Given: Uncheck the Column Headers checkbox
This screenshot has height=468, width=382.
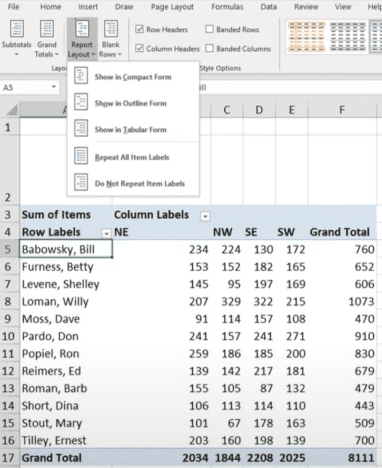Looking at the screenshot, I should 139,48.
